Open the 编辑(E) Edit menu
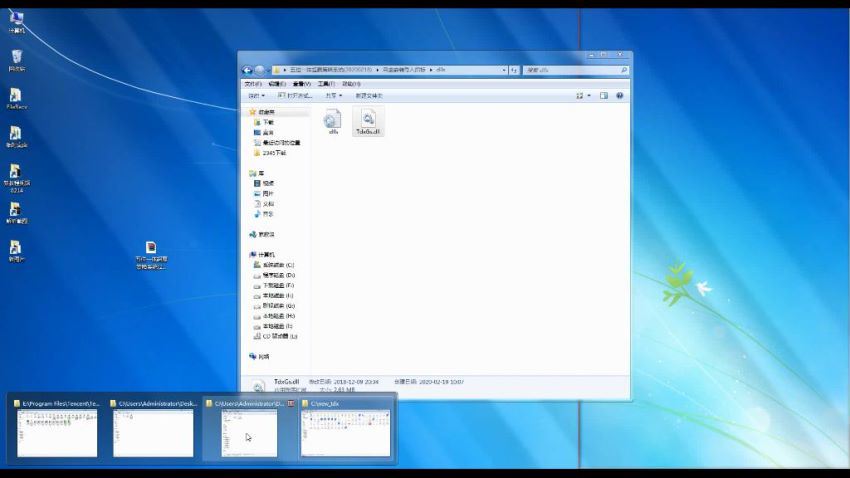850x478 pixels. pyautogui.click(x=277, y=84)
